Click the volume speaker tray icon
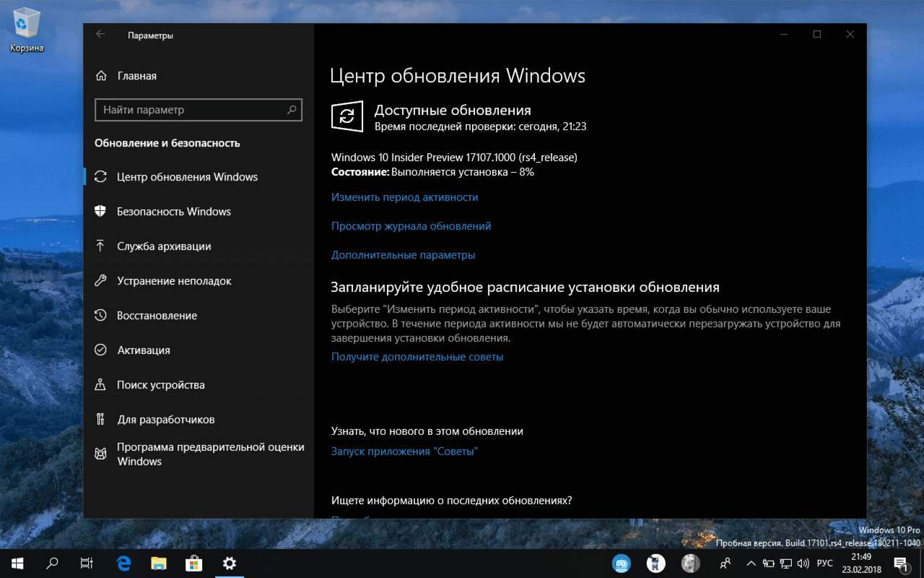 click(x=803, y=564)
